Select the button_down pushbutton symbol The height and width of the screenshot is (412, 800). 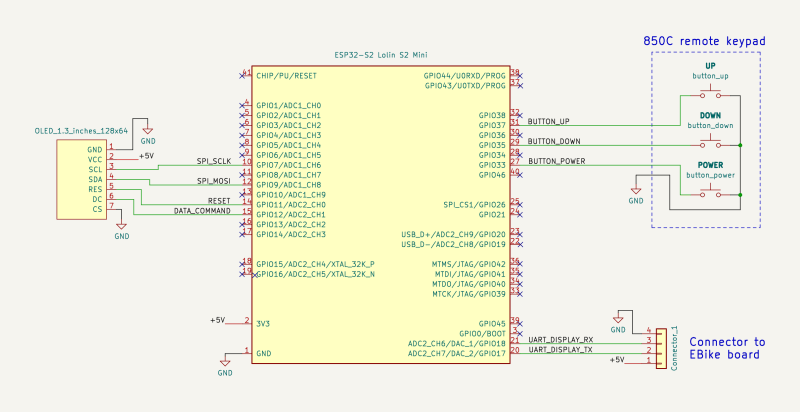(710, 144)
